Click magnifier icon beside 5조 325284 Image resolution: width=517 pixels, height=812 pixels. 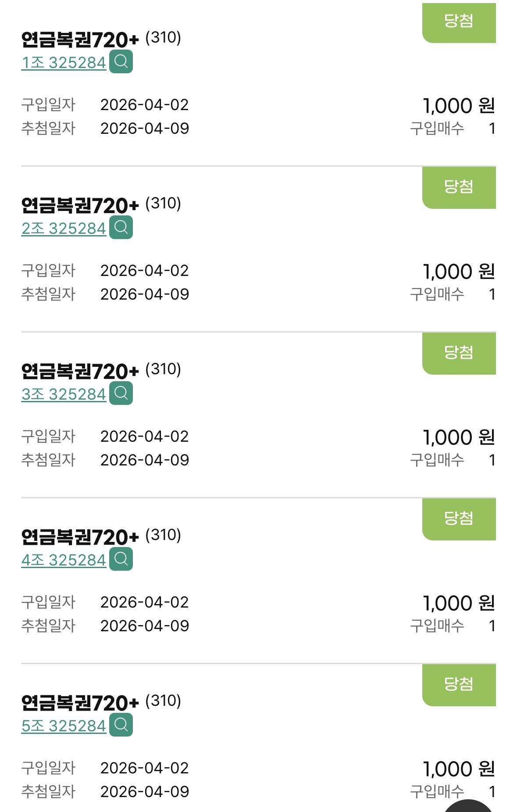point(121,725)
